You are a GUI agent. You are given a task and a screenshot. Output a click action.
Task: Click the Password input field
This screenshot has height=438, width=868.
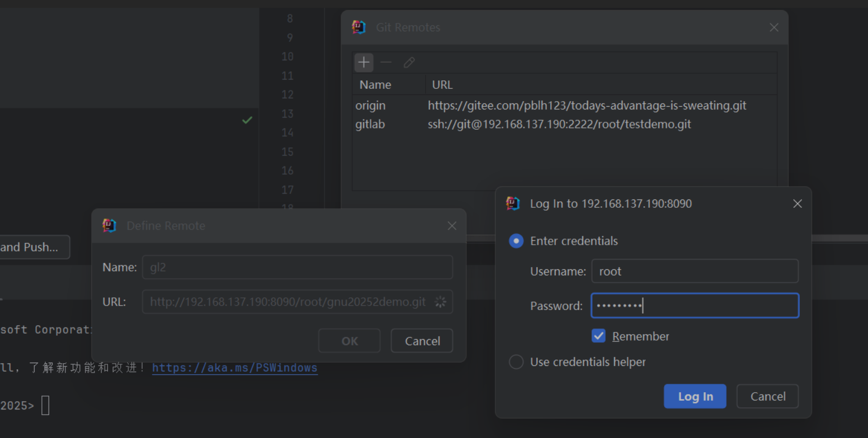695,306
